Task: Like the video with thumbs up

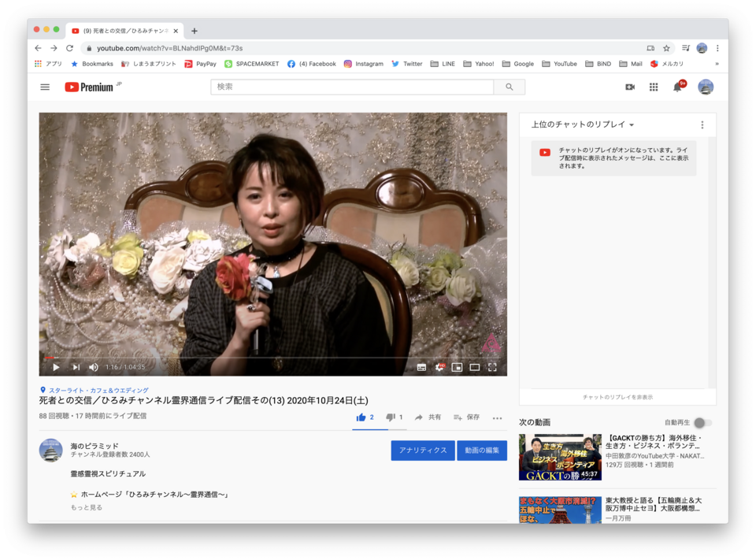Action: coord(361,417)
